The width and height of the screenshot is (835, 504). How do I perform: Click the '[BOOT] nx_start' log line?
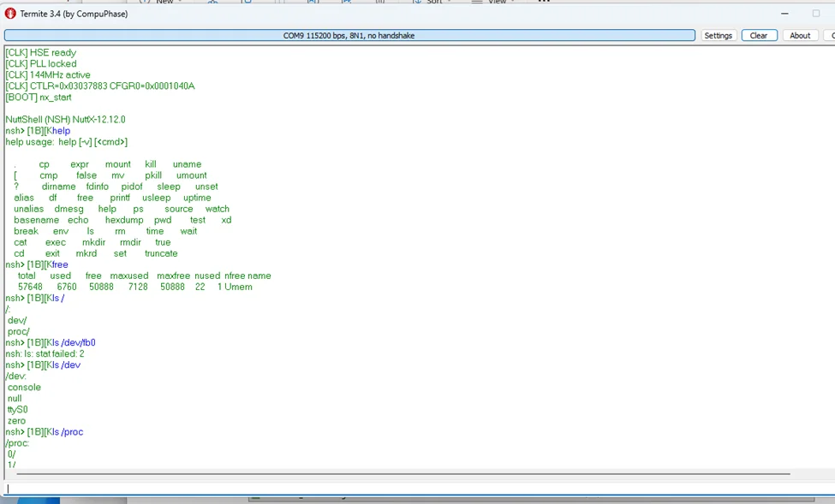[x=39, y=98]
